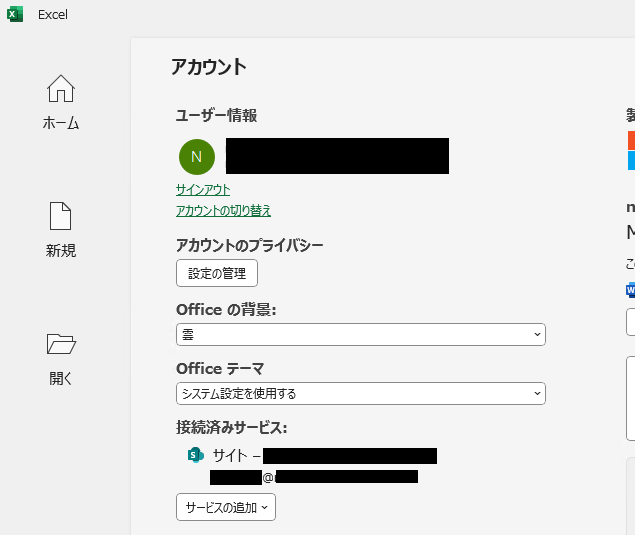This screenshot has height=535, width=635.
Task: Click the green N user avatar
Action: pyautogui.click(x=196, y=156)
